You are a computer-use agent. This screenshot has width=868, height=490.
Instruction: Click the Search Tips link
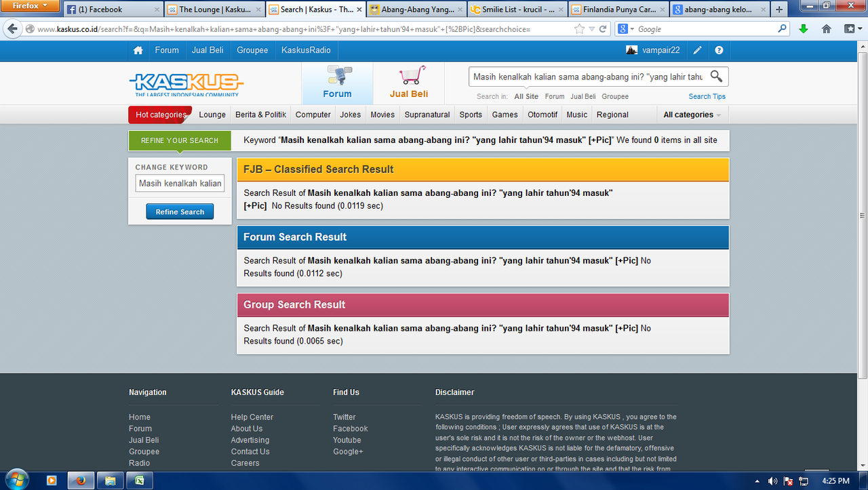click(x=707, y=96)
